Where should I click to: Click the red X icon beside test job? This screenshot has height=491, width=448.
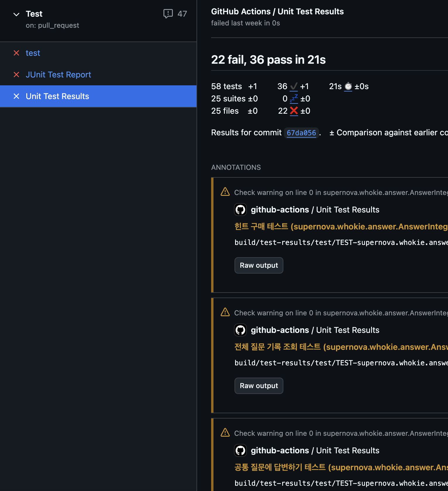tap(16, 53)
